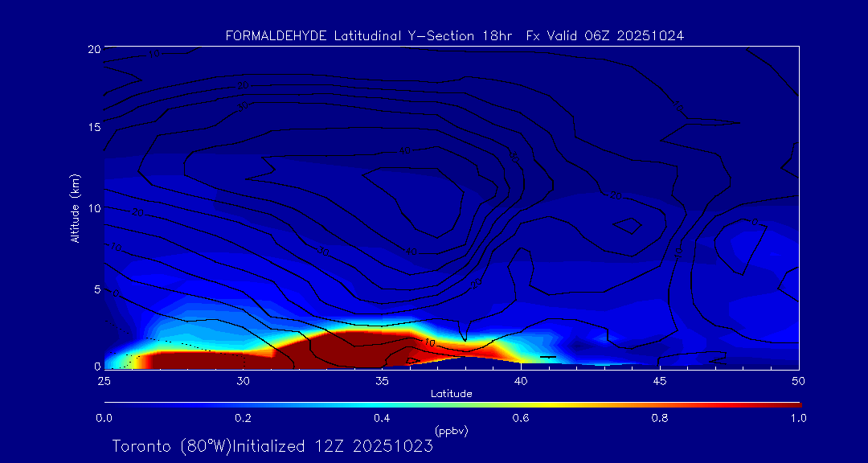Click the (ppbv) units label
The width and height of the screenshot is (868, 463).
(452, 431)
